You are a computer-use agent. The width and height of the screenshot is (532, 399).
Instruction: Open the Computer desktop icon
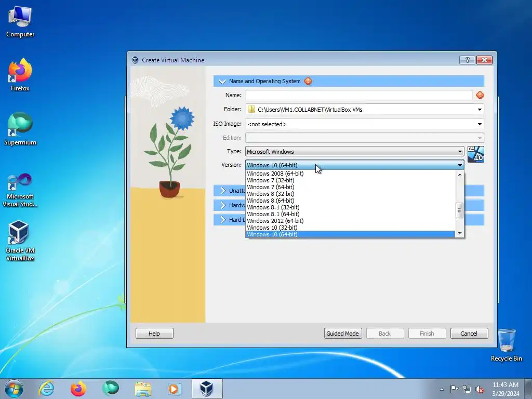click(x=20, y=22)
